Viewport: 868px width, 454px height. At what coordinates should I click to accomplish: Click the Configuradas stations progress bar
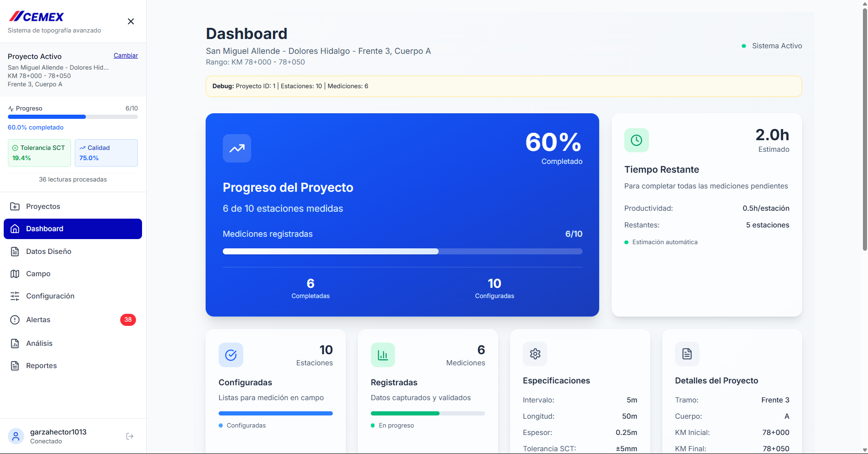click(276, 413)
